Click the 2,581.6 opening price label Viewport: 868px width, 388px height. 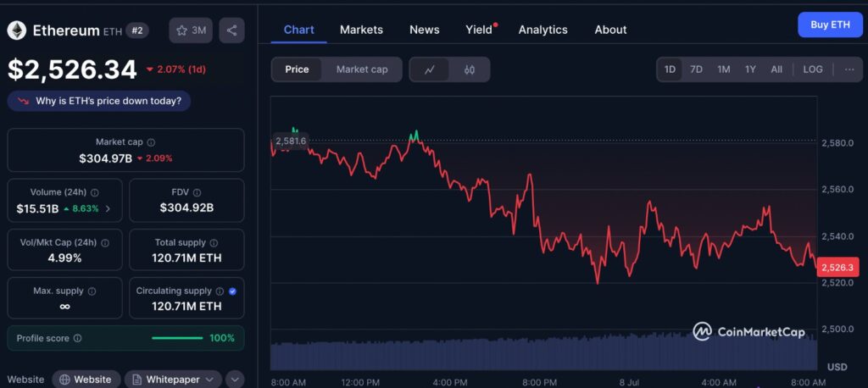[x=290, y=141]
